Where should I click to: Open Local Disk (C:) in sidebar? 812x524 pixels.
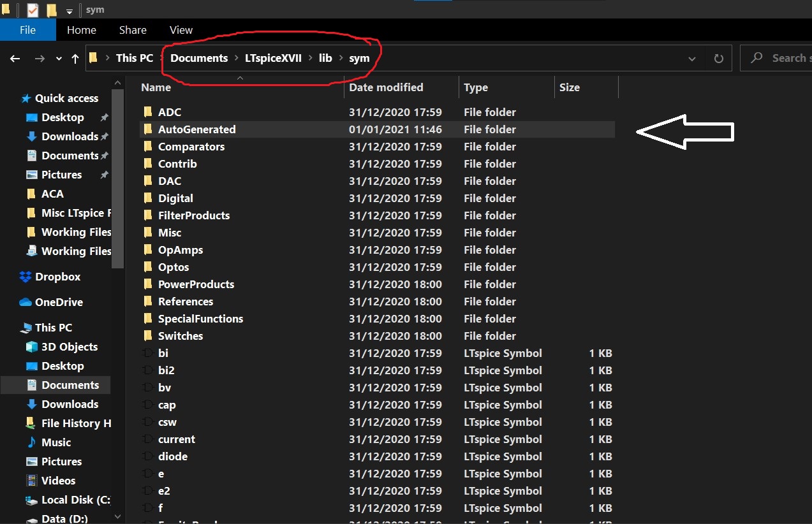(x=69, y=500)
